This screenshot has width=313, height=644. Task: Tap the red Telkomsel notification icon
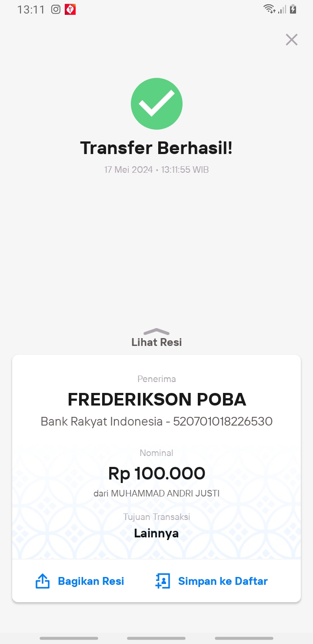point(70,9)
